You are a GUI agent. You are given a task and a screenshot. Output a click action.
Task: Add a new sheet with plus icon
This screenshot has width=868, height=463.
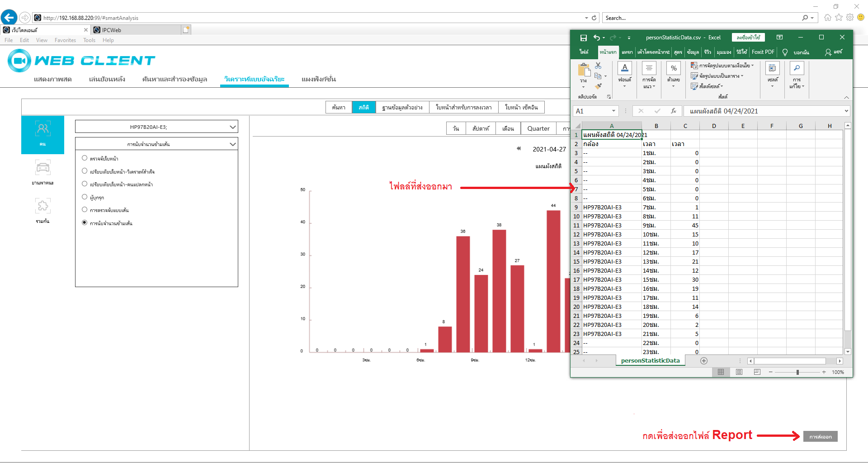pyautogui.click(x=703, y=361)
